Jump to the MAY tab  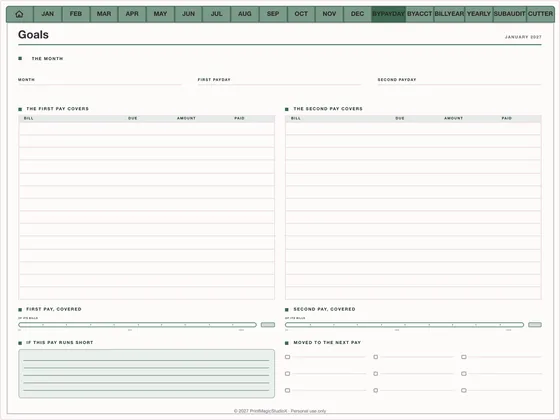(160, 14)
